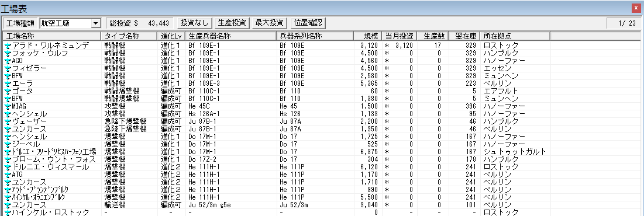Image resolution: width=644 pixels, height=216 pixels.
Task: Select the factory icon next to MIAG
Action: pos(8,106)
